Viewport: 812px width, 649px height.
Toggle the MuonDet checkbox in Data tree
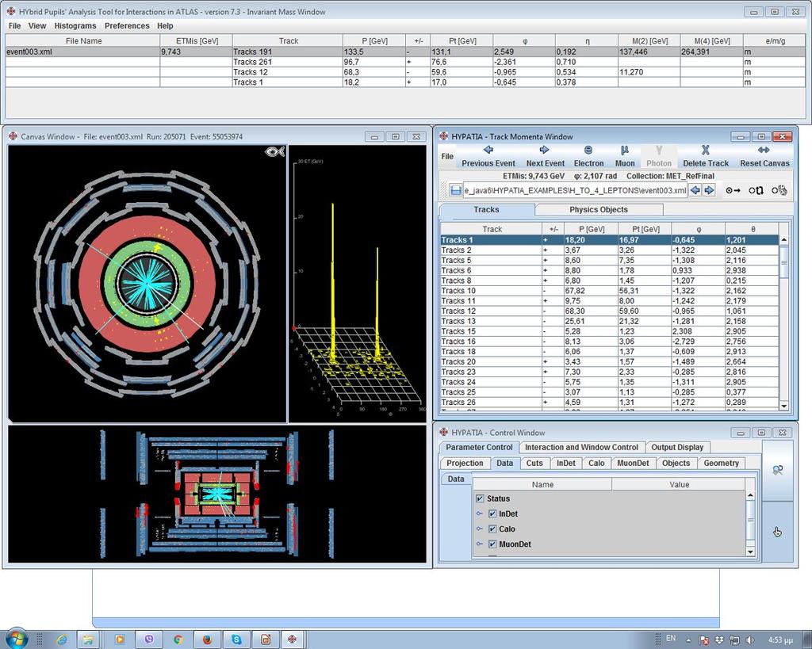tap(492, 544)
